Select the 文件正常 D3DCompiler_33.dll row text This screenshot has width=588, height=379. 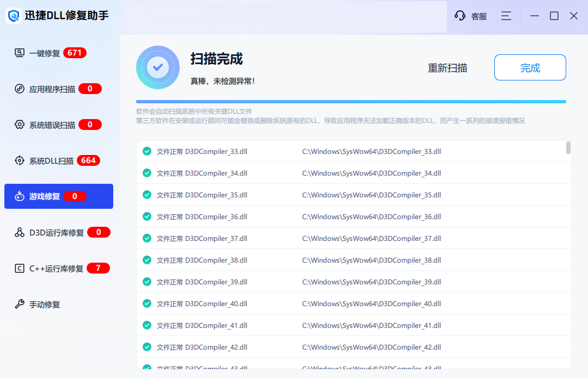(x=202, y=151)
